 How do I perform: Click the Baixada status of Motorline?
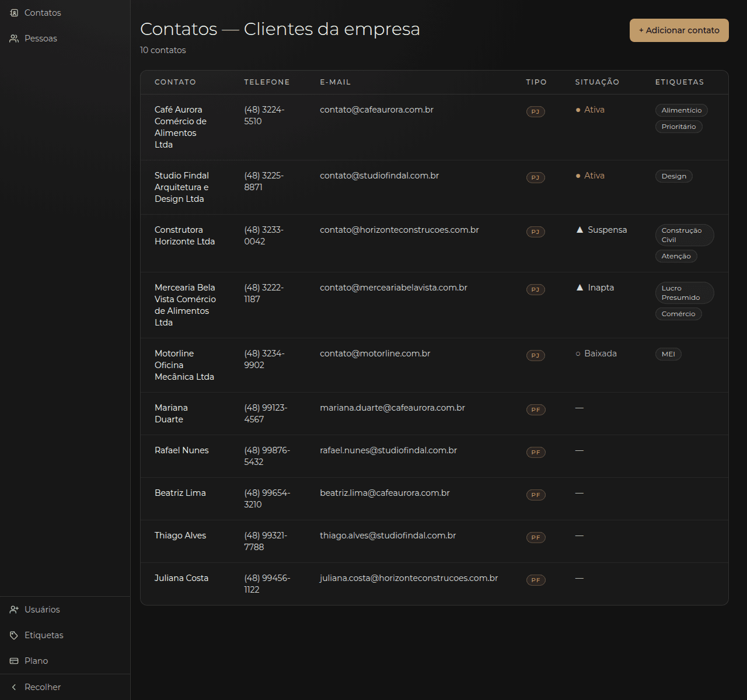pos(596,353)
